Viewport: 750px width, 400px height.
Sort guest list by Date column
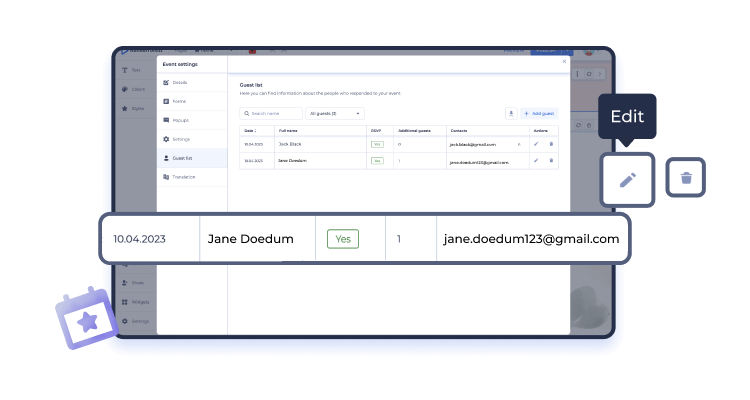(x=250, y=131)
